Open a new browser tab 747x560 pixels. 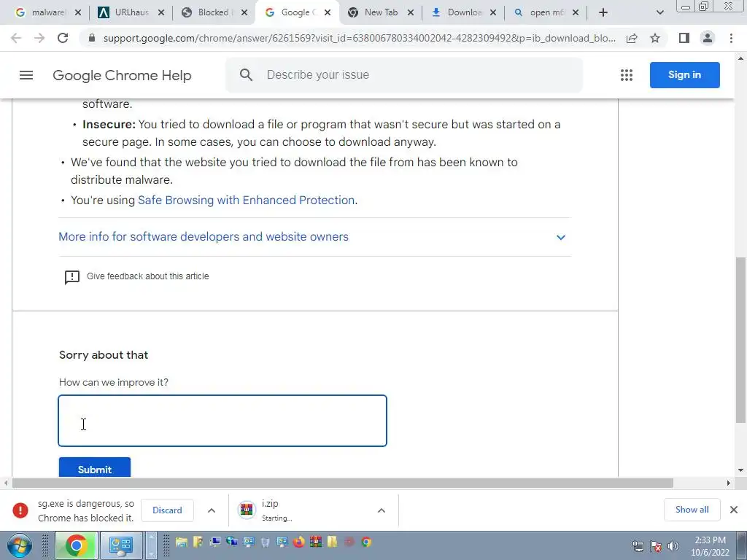coord(603,12)
